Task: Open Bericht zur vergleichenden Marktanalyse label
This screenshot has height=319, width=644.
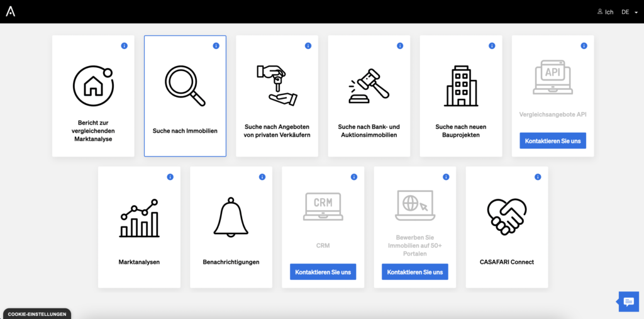Action: 93,131
